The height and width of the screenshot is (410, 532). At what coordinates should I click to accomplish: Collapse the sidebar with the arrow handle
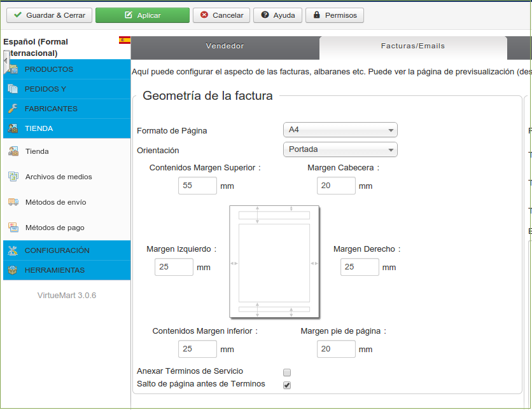tap(6, 62)
